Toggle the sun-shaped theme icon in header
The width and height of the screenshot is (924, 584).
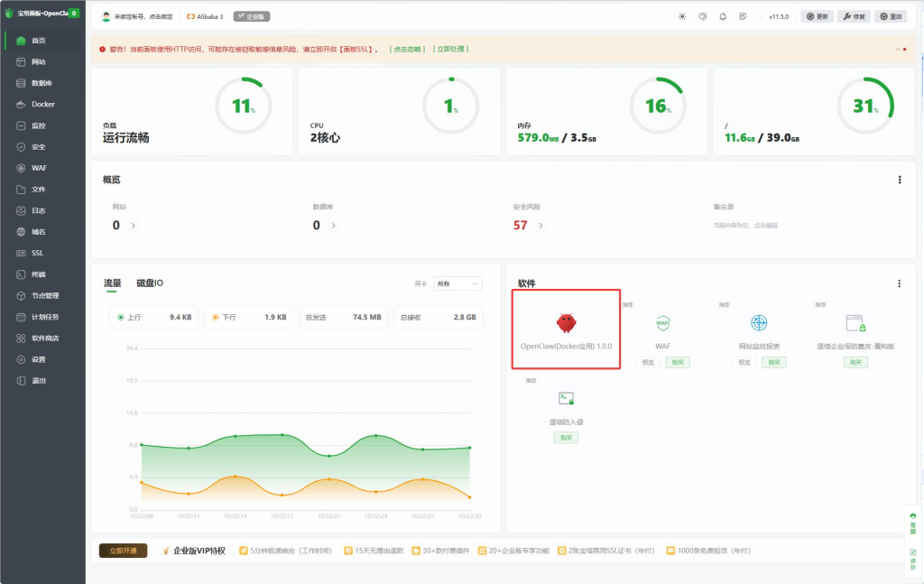tap(682, 16)
